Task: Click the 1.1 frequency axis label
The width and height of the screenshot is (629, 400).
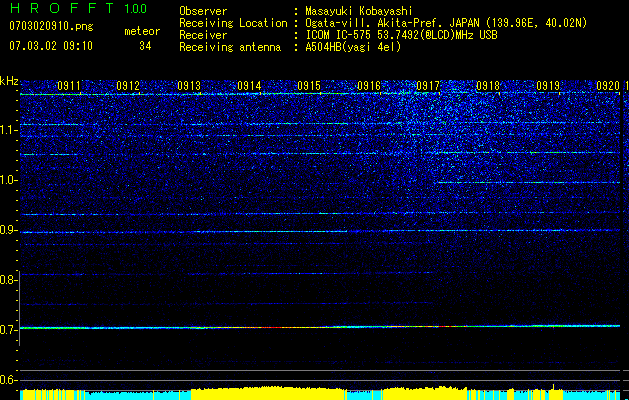Action: click(8, 130)
